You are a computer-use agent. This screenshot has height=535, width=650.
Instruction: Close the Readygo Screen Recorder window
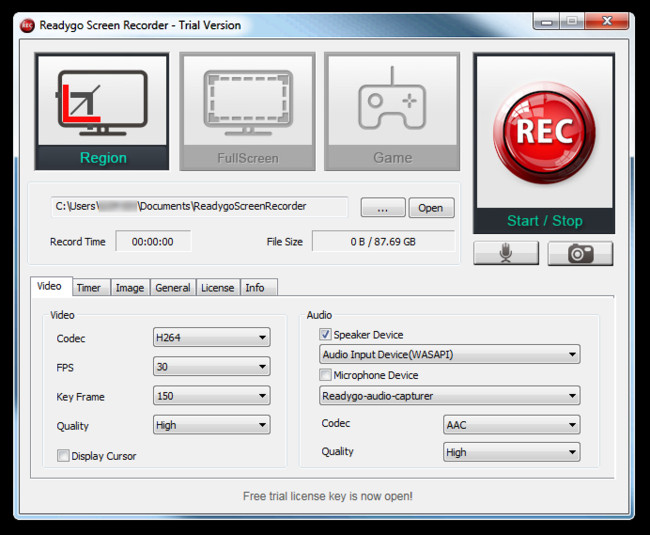607,21
